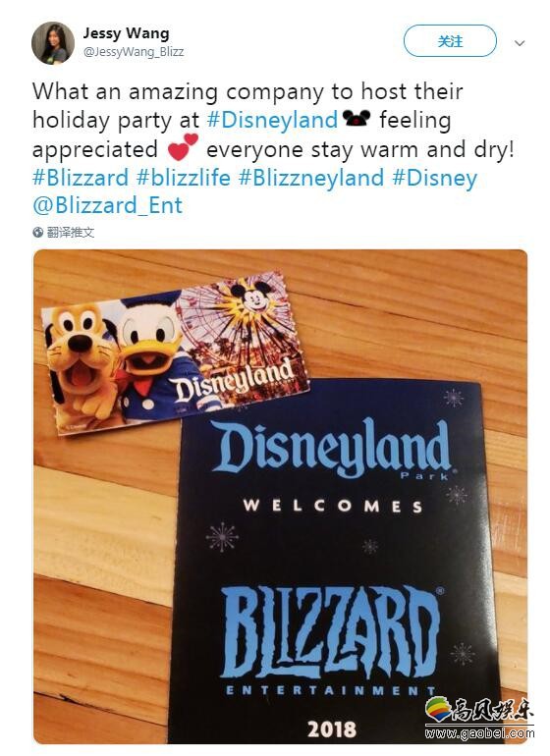Open the @JessyWang_Blizz handle
The image size is (550, 756).
tap(134, 52)
